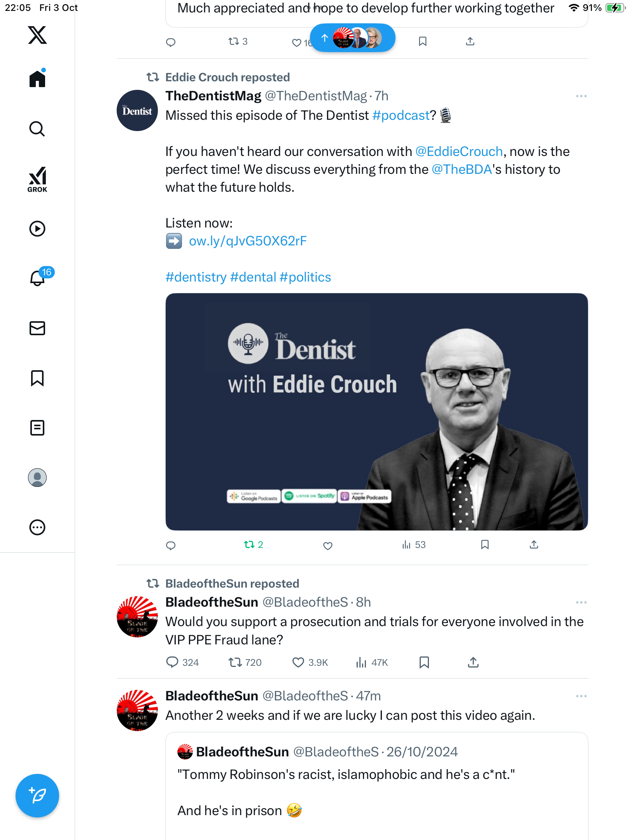Share the VIP PPE Fraud post
This screenshot has width=630, height=840.
click(473, 662)
